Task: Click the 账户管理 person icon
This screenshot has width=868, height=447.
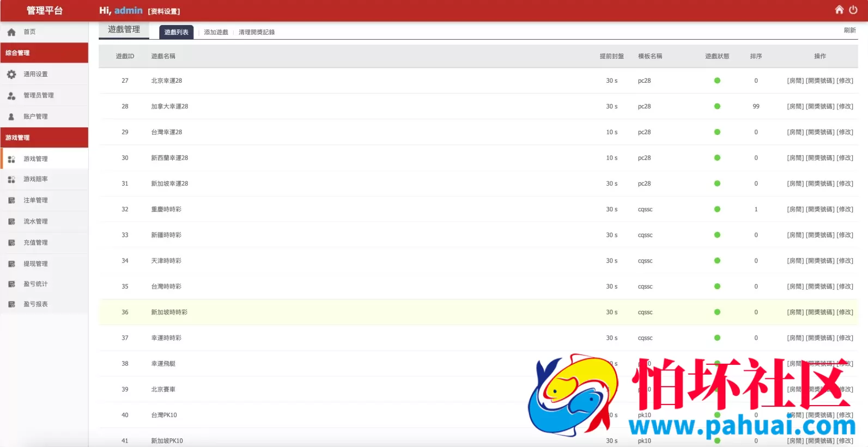Action: pyautogui.click(x=11, y=117)
